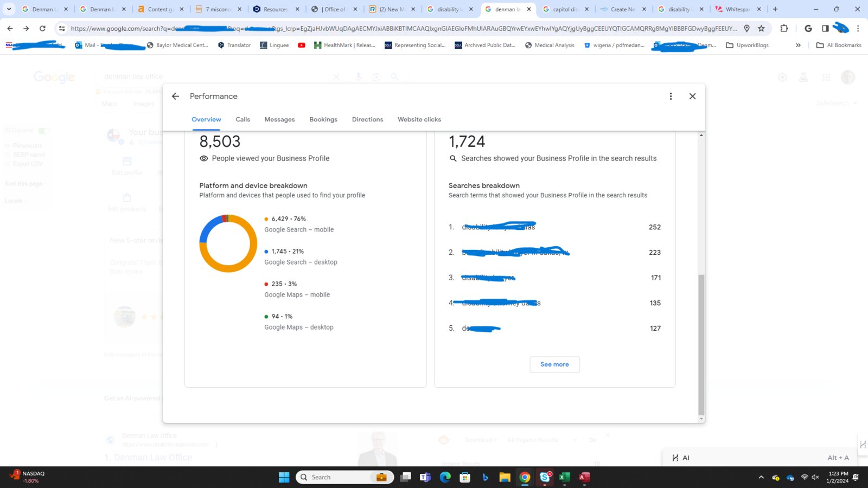868x488 pixels.
Task: Open Skype from taskbar
Action: (545, 477)
